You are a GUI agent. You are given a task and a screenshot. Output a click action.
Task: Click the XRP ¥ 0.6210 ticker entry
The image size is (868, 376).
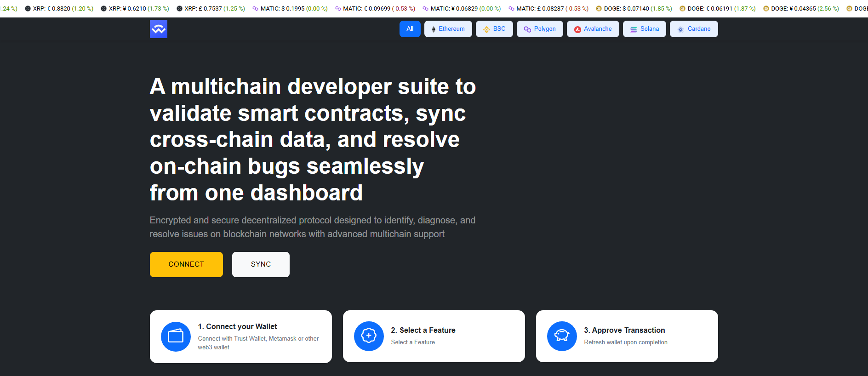click(135, 9)
